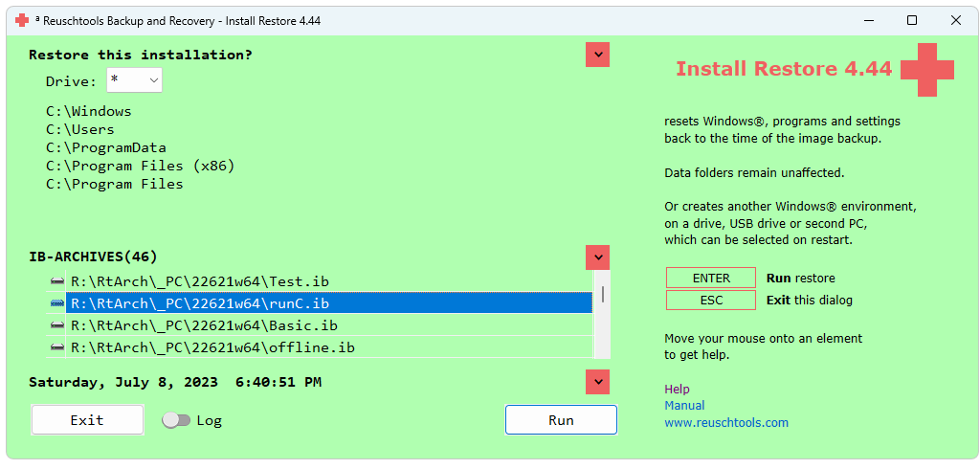Click the drive icon beside Basic.ib
The height and width of the screenshot is (469, 980).
point(57,325)
